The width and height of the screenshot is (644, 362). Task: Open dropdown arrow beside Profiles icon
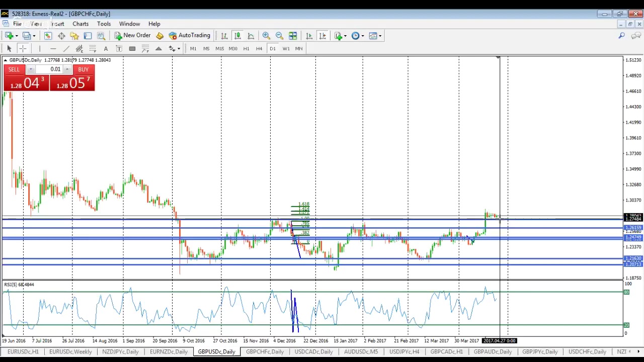(x=34, y=36)
